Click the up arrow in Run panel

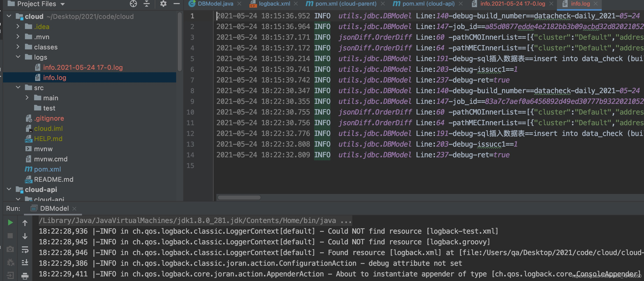25,223
